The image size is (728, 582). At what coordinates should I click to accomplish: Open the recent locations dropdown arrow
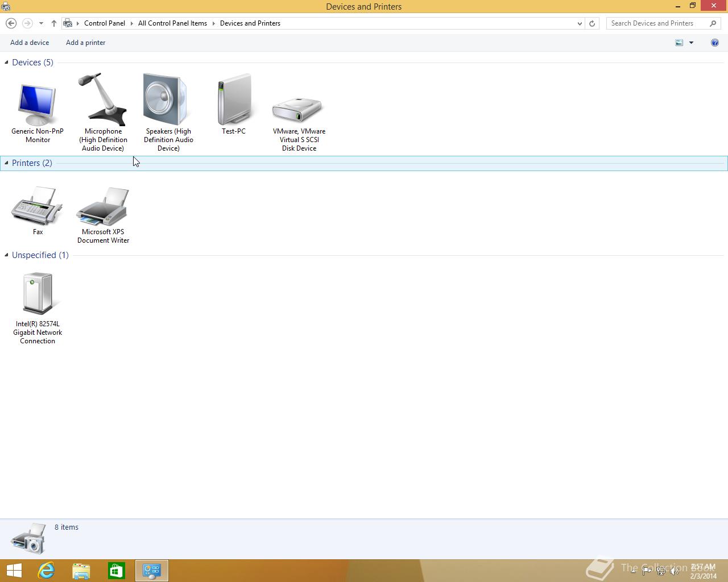41,23
